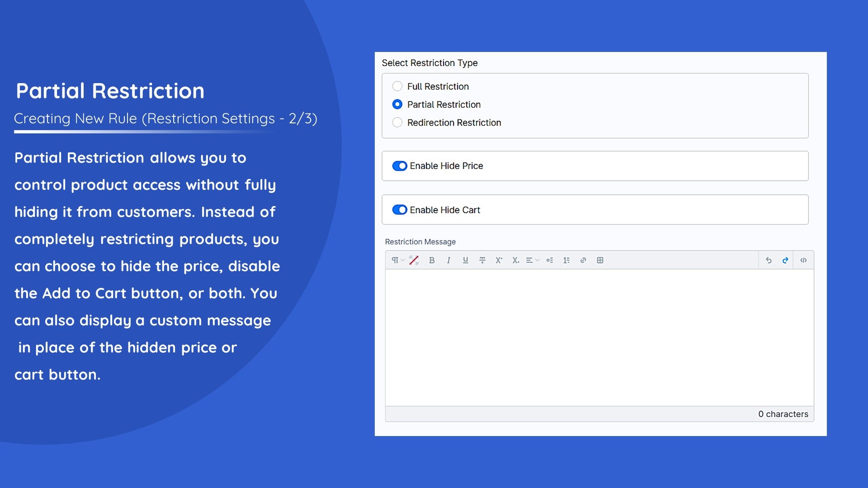Click the '0 characters' counter text
Screen dimensions: 868x488
(783, 414)
